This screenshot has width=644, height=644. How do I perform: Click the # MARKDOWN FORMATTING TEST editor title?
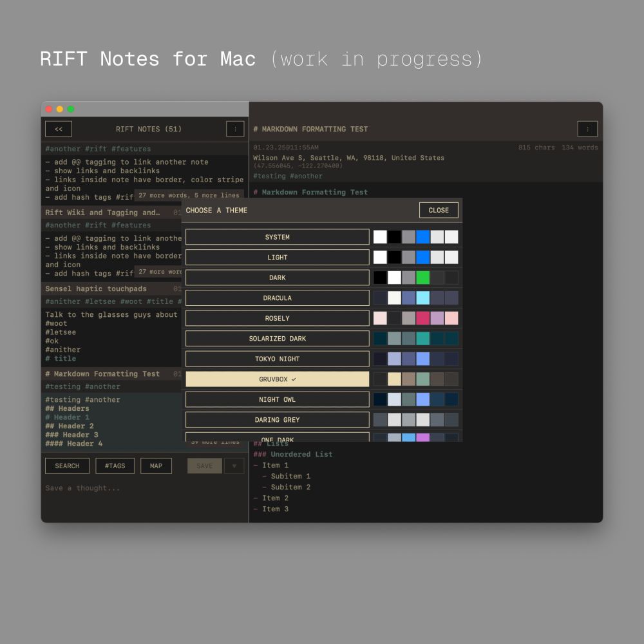pos(310,129)
